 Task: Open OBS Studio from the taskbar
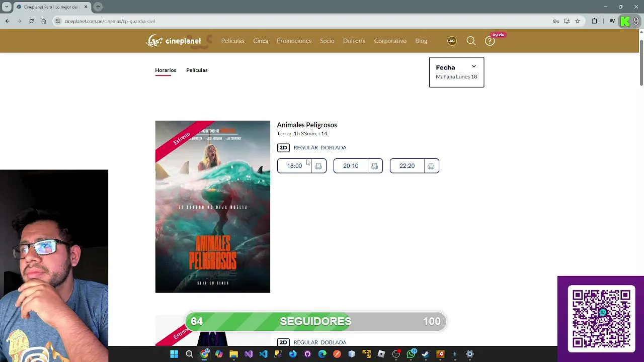tap(396, 354)
